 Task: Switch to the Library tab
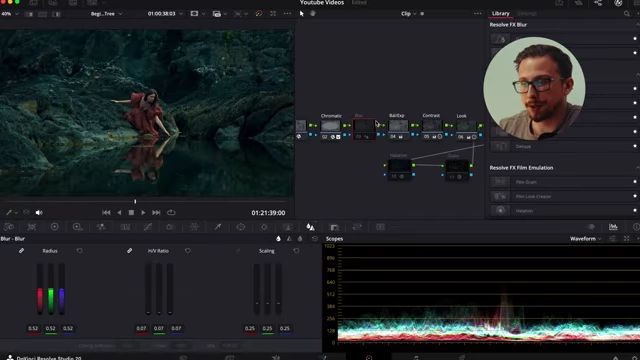click(x=500, y=13)
